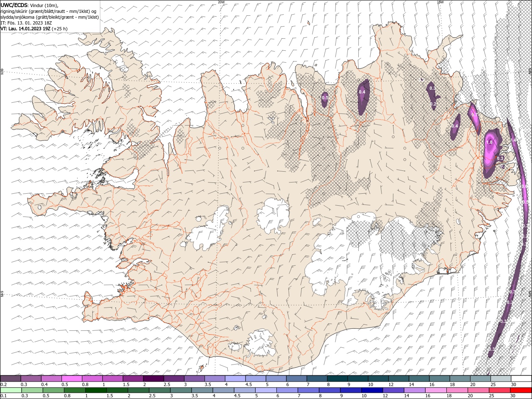Select the top legend swatch between 1 and 1.5
532x399 pixels.
(112, 379)
